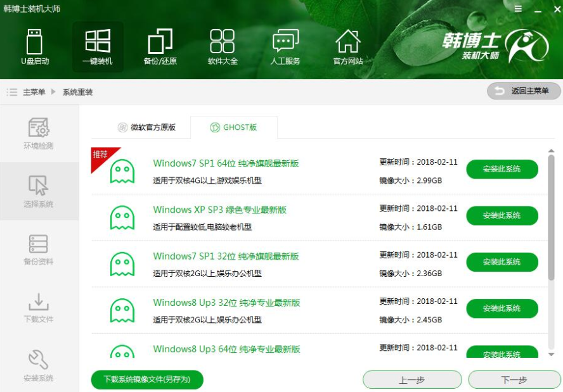
Task: Click text 镜像大小：2.99GB
Action: click(411, 180)
